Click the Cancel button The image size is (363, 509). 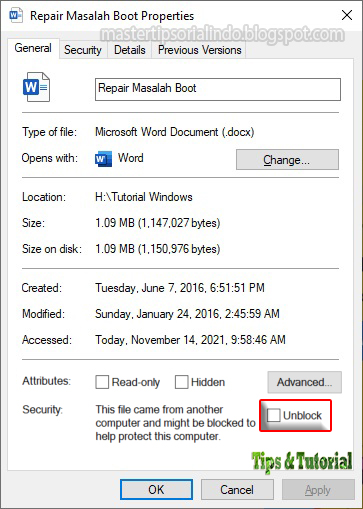[237, 490]
